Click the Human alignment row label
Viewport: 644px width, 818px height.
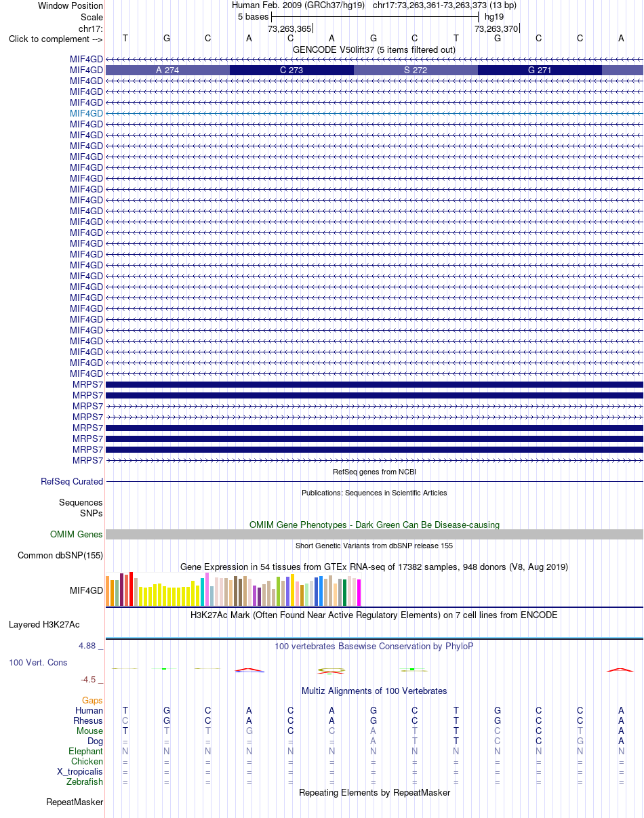pyautogui.click(x=89, y=710)
